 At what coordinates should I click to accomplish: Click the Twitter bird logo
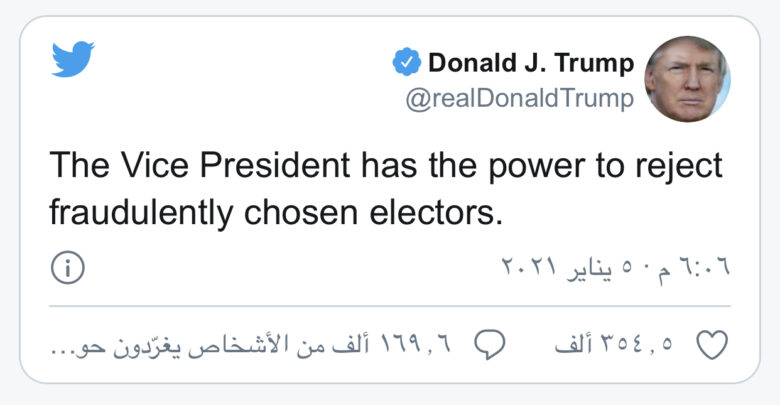point(72,60)
